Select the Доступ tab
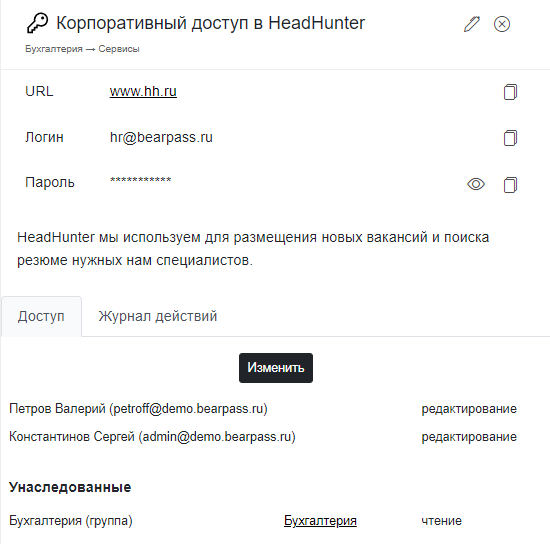Viewport: 550px width, 544px height. tap(41, 316)
